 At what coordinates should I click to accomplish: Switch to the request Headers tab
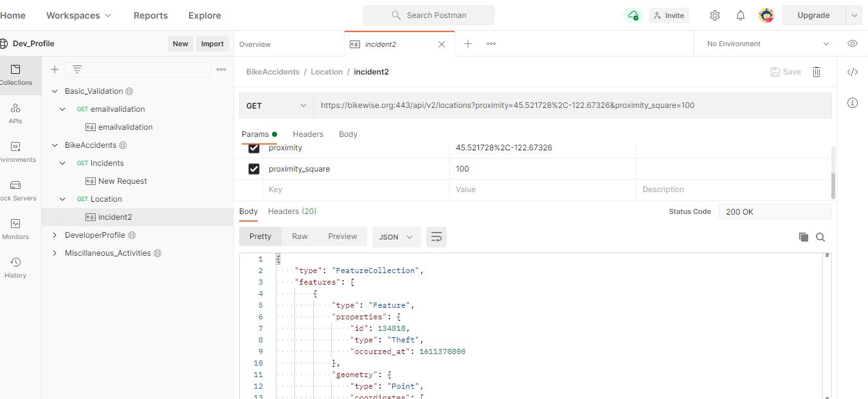tap(308, 134)
